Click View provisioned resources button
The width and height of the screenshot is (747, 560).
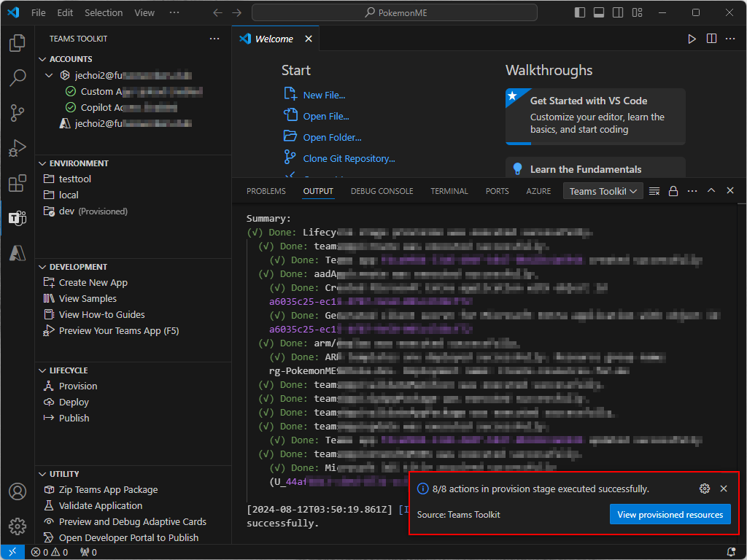[670, 515]
